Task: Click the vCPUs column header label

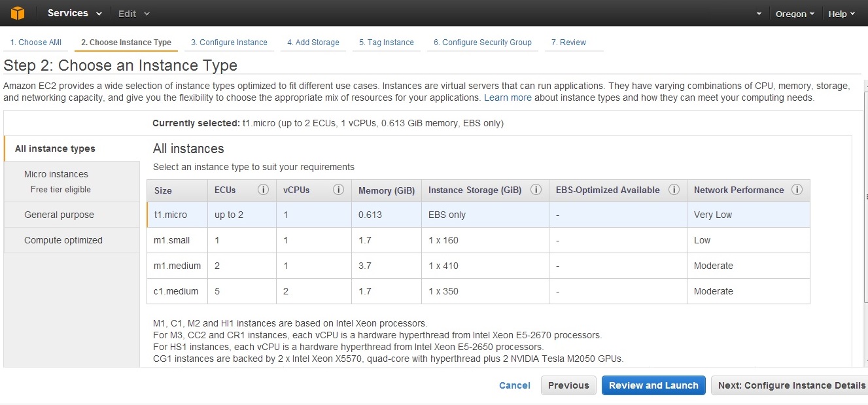Action: pyautogui.click(x=296, y=190)
